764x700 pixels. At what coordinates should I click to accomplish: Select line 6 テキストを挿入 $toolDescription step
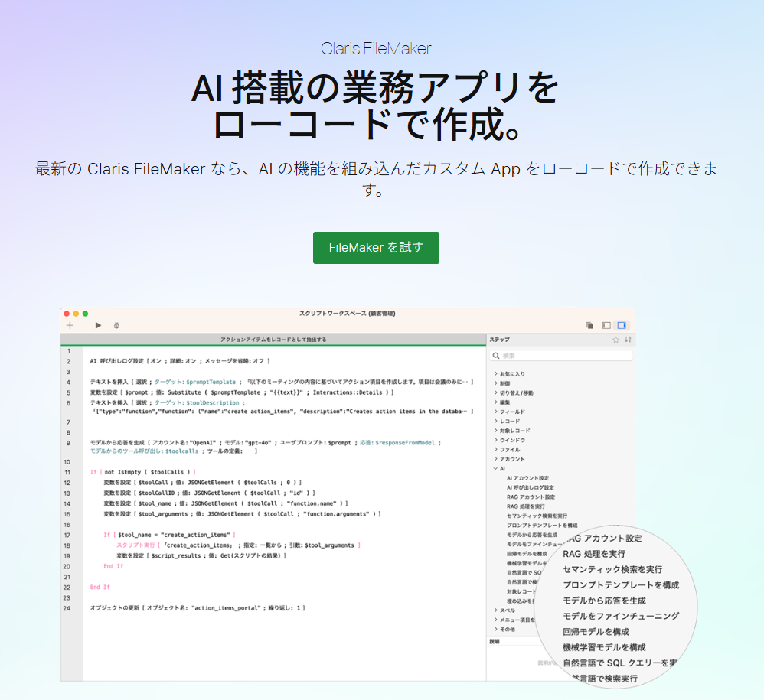coord(282,407)
